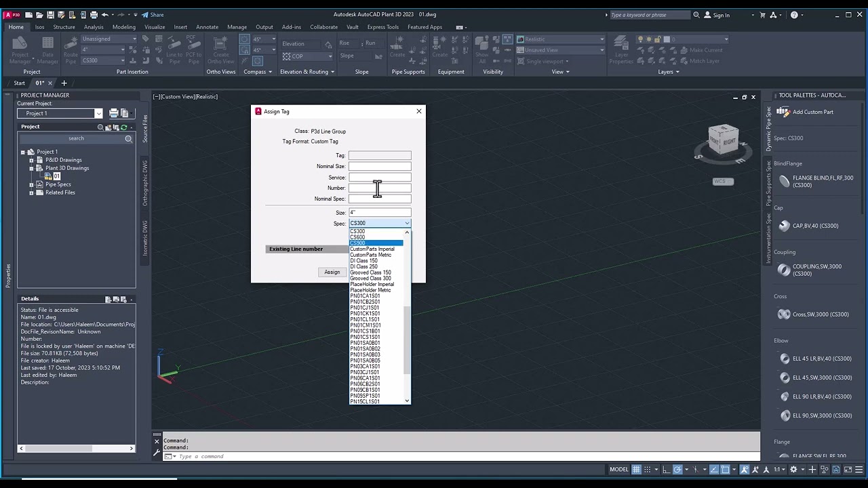Click the Undo arrow icon
868x488 pixels.
coord(105,15)
